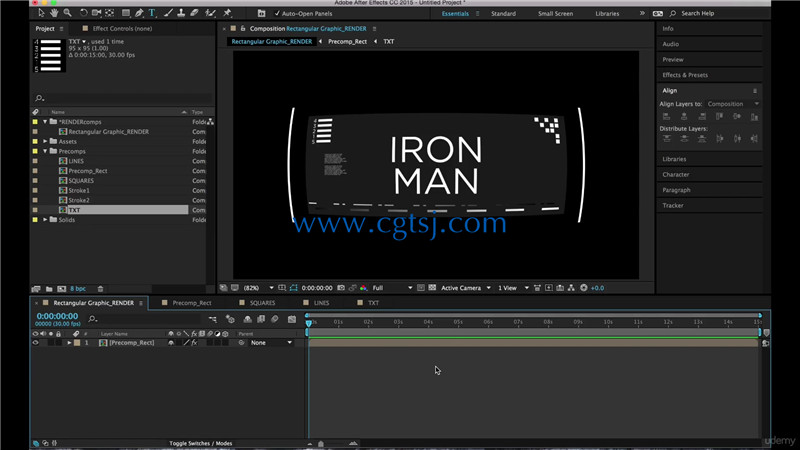Reset exposure icon in viewer footer
Viewport: 800px width, 450px height.
point(584,288)
